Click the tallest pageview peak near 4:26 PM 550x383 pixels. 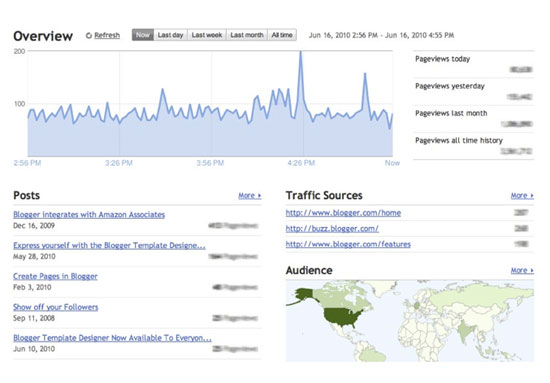tap(300, 52)
